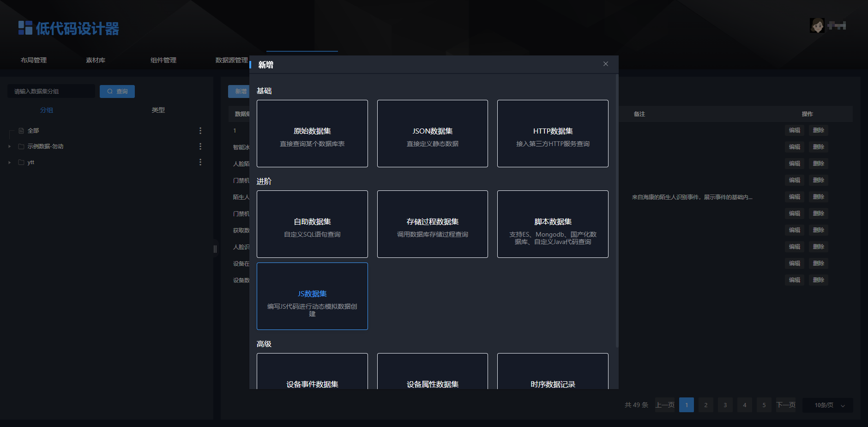Click the 查询 search button
This screenshot has width=868, height=427.
click(x=117, y=91)
